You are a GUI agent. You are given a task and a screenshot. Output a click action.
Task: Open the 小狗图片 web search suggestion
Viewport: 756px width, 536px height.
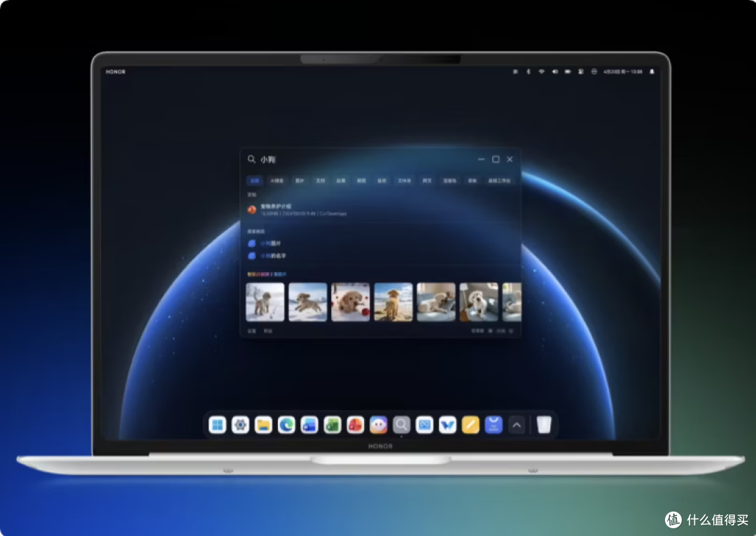coord(270,244)
